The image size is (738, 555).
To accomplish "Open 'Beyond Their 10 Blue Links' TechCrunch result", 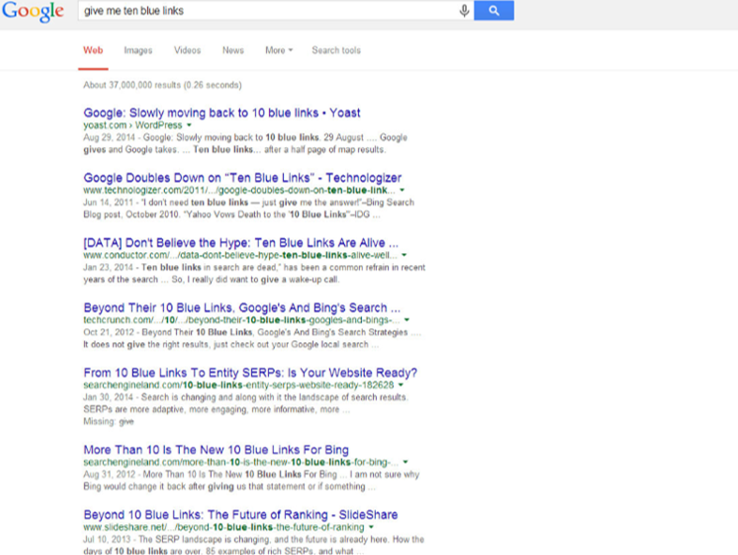I will (x=242, y=307).
